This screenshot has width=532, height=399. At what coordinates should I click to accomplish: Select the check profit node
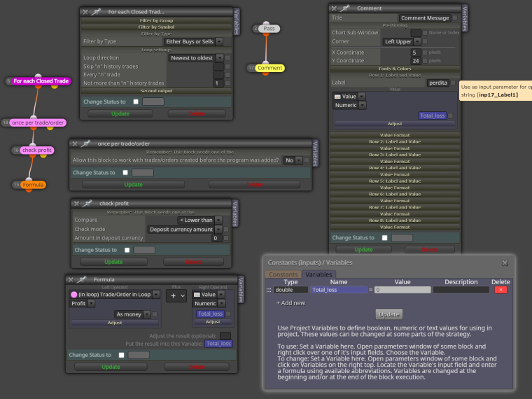click(x=37, y=150)
